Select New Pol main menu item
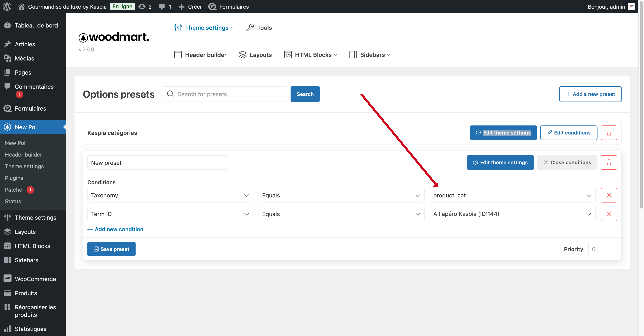This screenshot has height=336, width=644. tap(33, 127)
